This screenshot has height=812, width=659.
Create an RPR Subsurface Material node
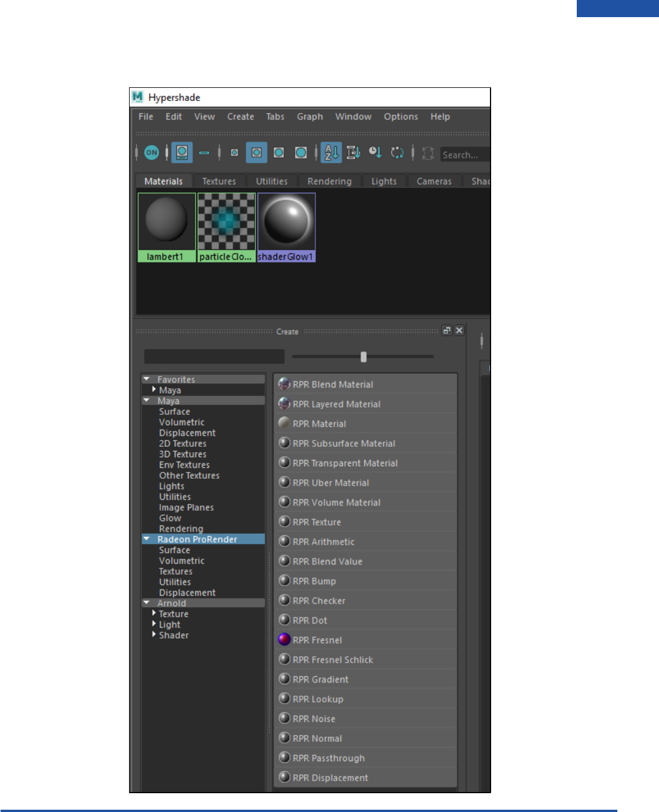pyautogui.click(x=365, y=443)
